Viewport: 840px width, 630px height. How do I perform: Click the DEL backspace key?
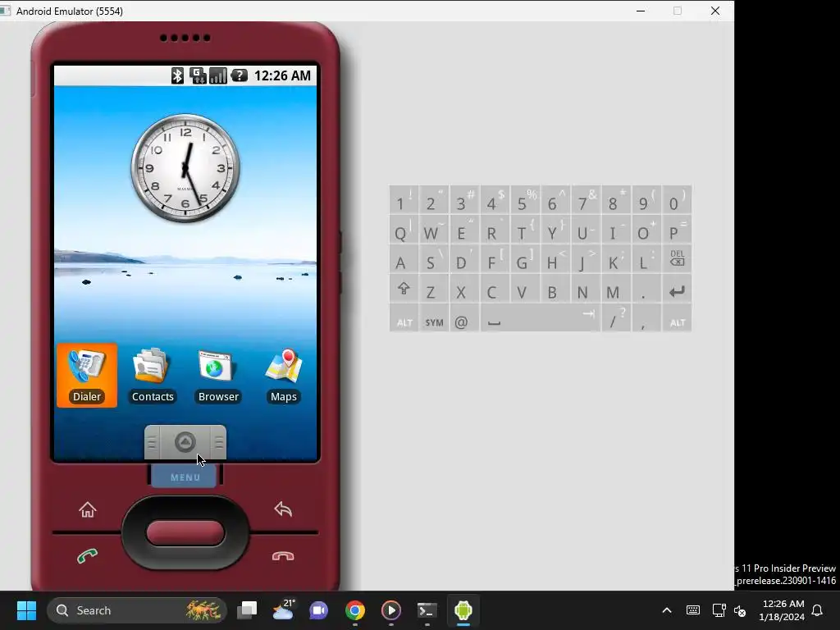[x=677, y=259]
